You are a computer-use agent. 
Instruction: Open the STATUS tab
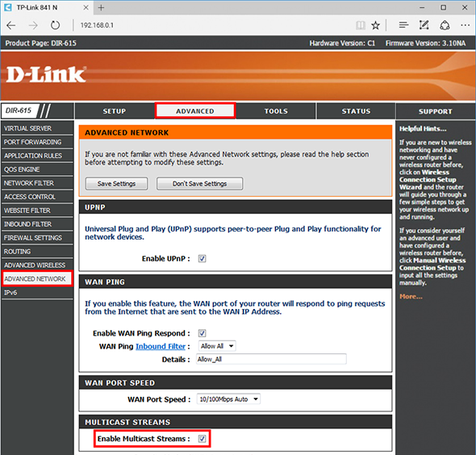pyautogui.click(x=356, y=111)
